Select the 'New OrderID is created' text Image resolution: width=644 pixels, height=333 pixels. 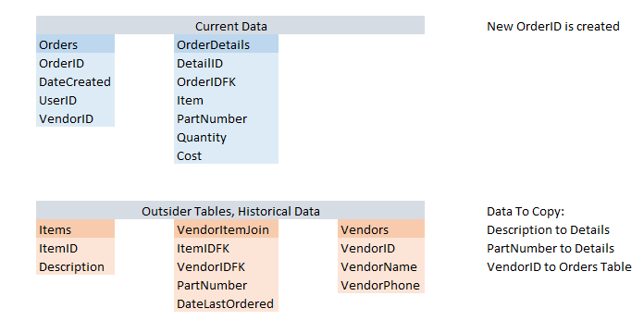point(552,26)
